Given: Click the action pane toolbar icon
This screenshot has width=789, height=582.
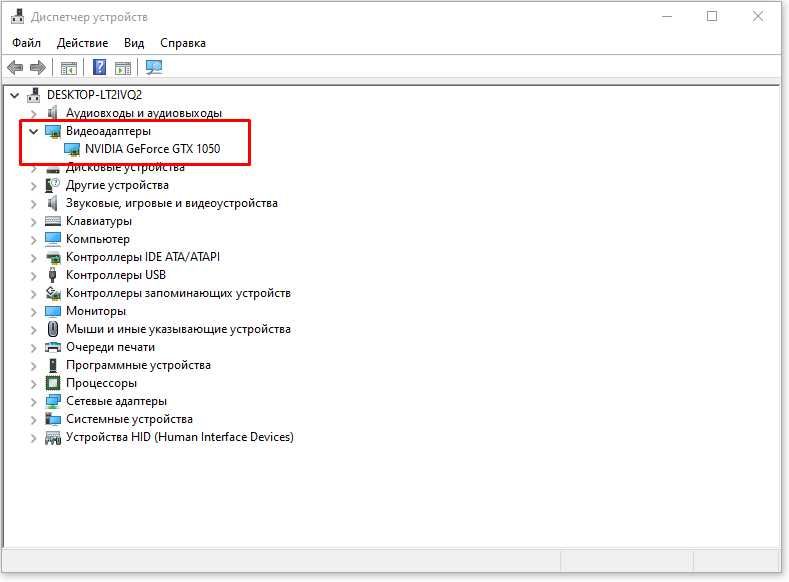Looking at the screenshot, I should [123, 67].
